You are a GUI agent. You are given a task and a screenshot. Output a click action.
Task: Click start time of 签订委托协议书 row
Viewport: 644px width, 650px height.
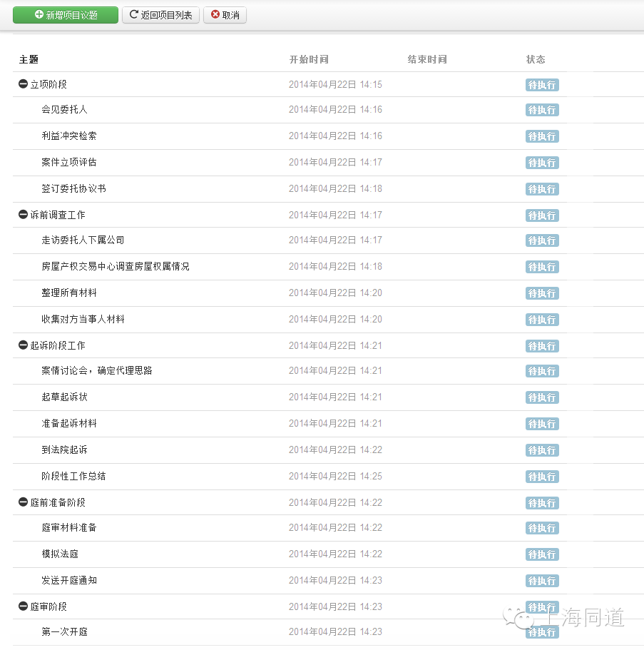(x=335, y=188)
